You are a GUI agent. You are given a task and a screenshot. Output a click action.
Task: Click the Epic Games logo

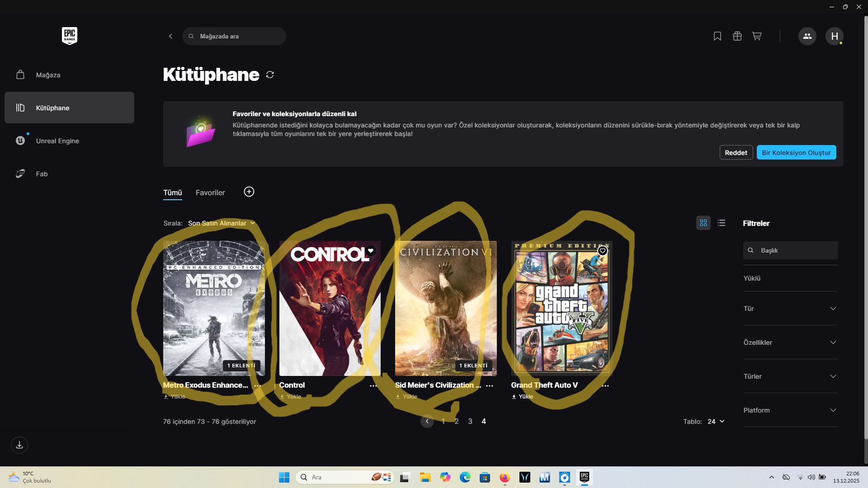(x=70, y=36)
